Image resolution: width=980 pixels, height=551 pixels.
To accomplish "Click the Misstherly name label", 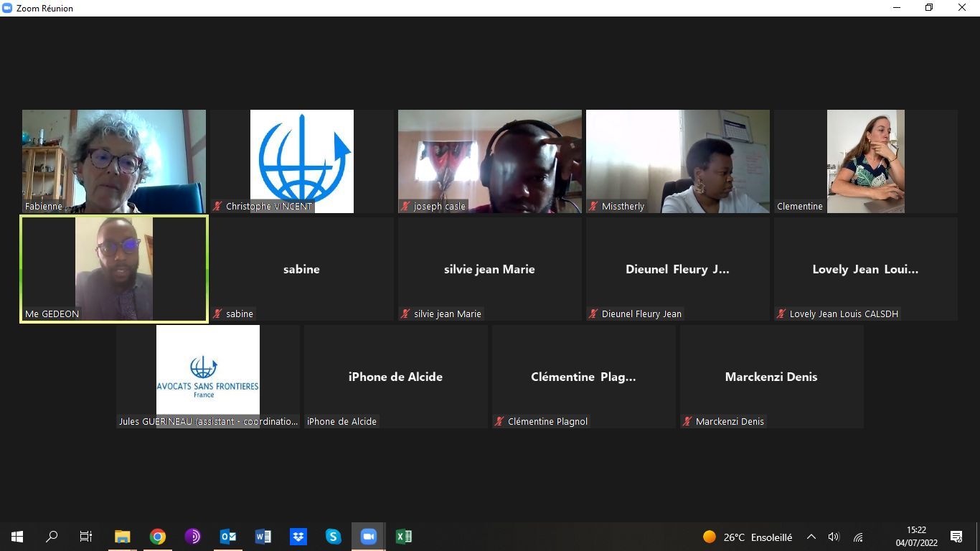I will 623,206.
